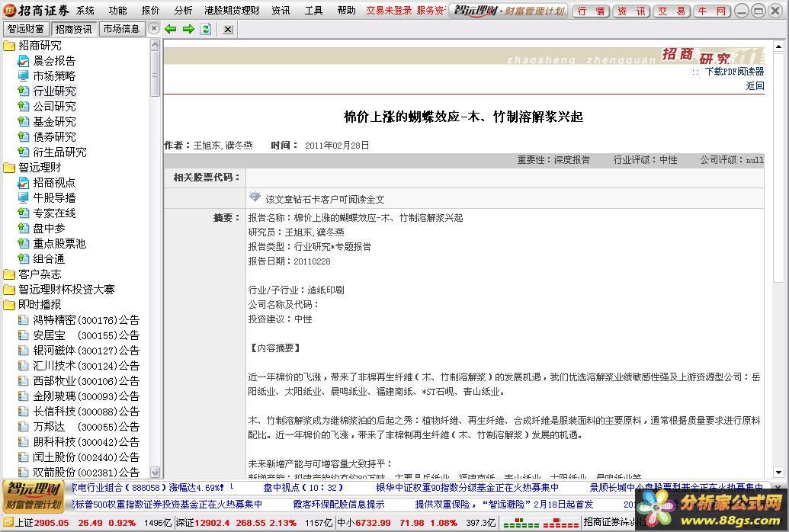
Task: Switch to the 市场信息 tab
Action: click(x=121, y=29)
